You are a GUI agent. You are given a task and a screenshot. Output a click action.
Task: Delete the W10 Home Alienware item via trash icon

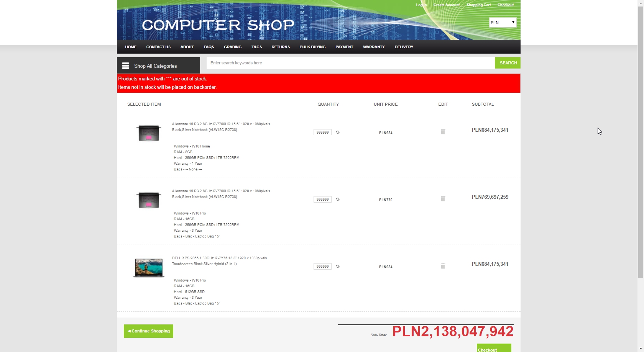443,132
